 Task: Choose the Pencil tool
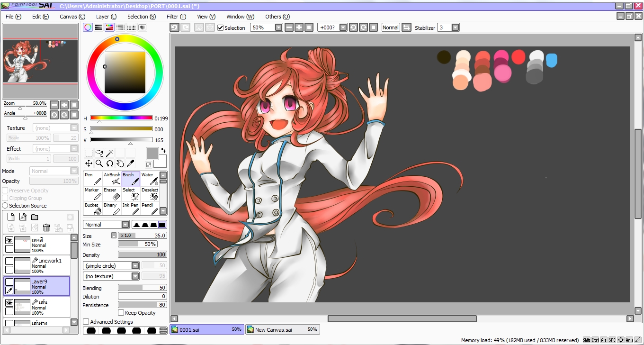[150, 209]
